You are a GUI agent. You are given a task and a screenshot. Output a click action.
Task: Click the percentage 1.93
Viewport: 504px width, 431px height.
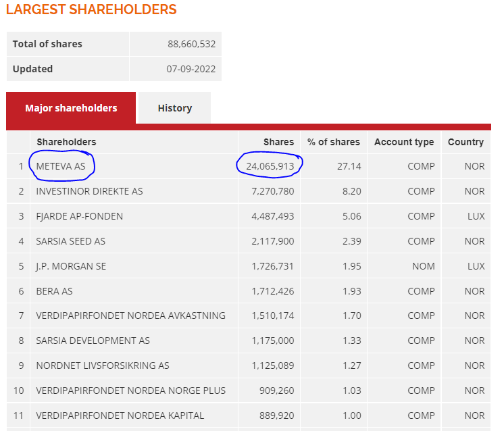coord(351,291)
